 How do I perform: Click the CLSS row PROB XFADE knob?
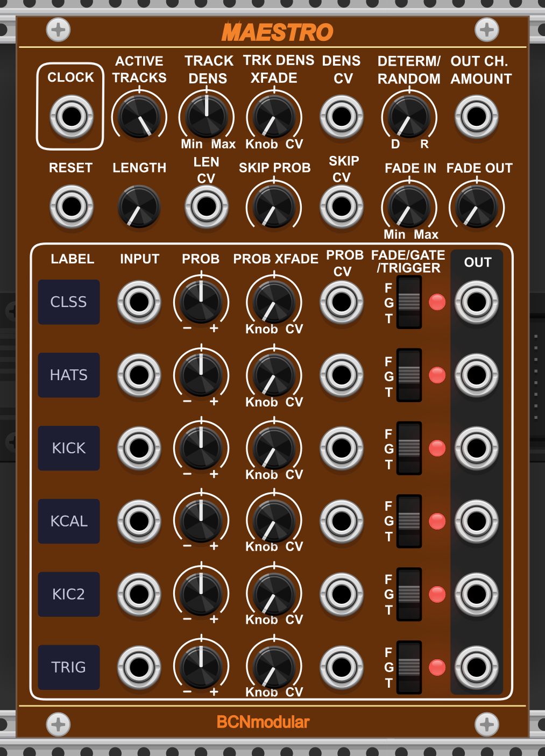(274, 302)
